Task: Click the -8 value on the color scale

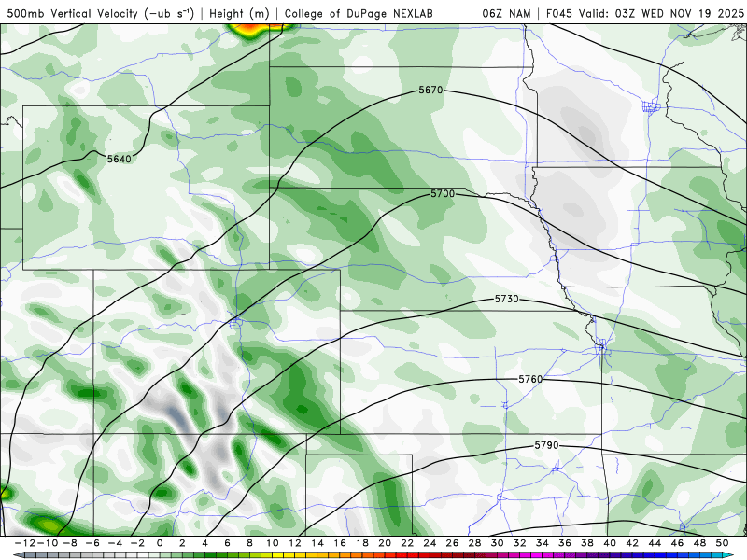Action: 69,543
